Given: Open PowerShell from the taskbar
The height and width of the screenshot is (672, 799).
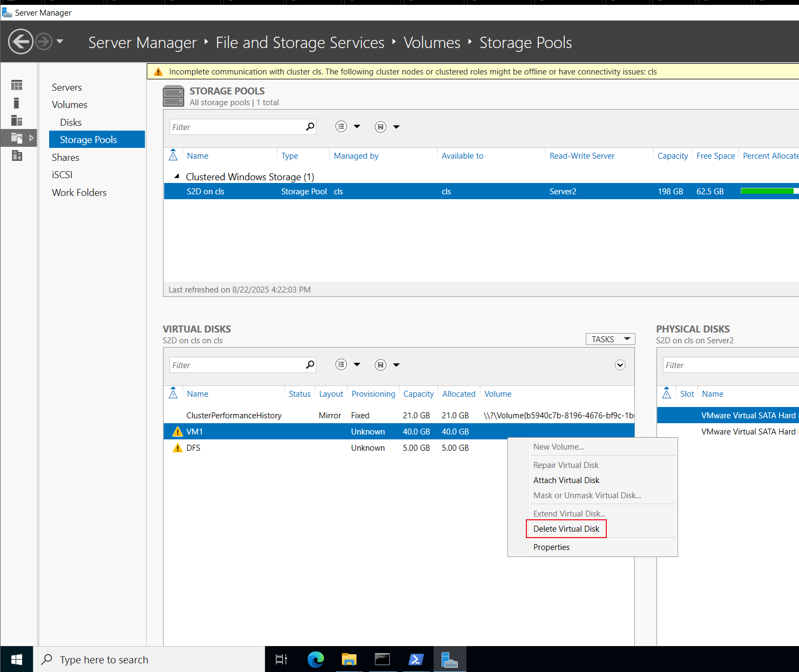Looking at the screenshot, I should (416, 660).
